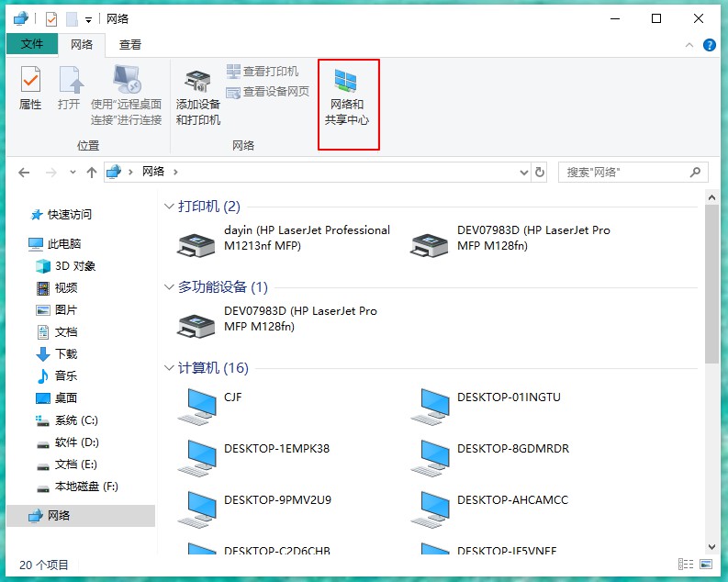This screenshot has height=582, width=728.
Task: Click the 属性 icon in ribbon
Action: click(30, 90)
